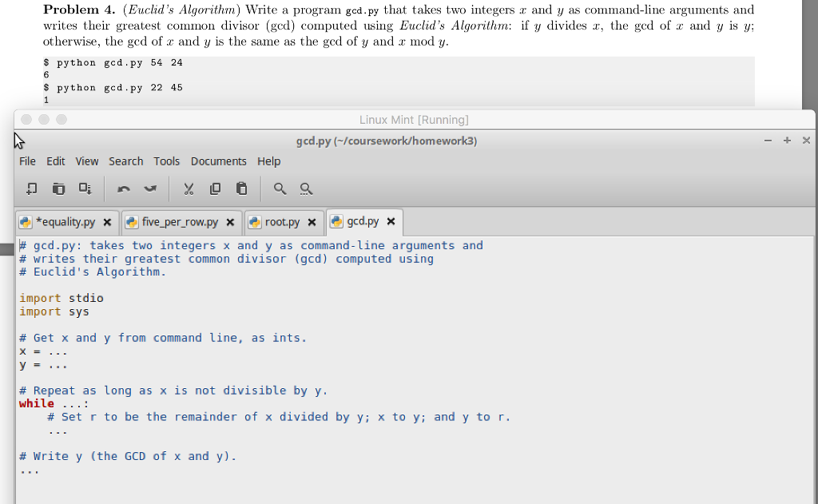Copy selection using toolbar icon
Viewport: 818px width, 504px height.
click(215, 189)
